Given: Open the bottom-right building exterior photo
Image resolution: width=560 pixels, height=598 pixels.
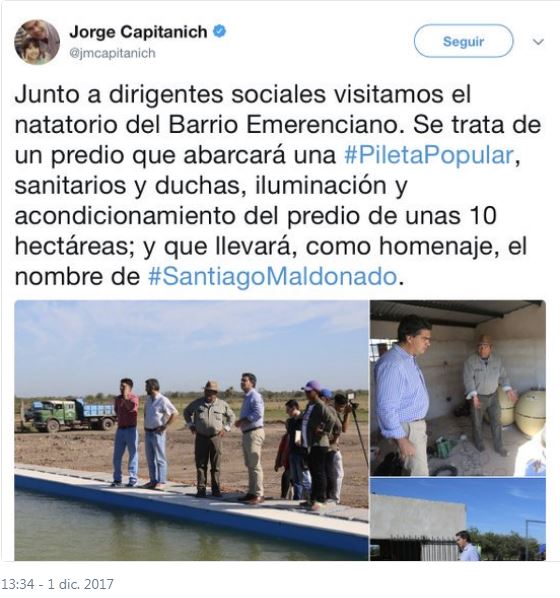Looking at the screenshot, I should [x=458, y=519].
